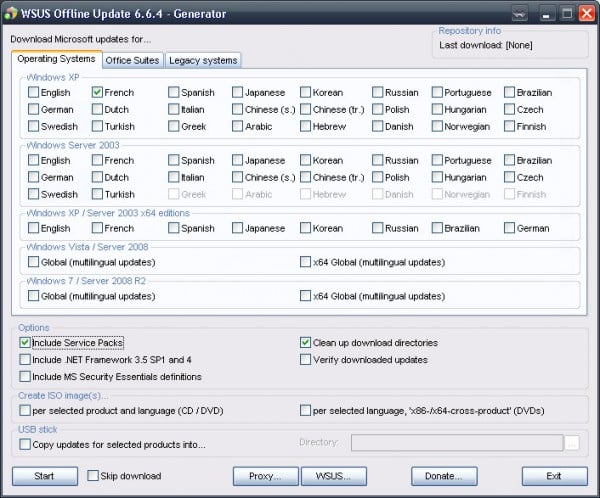Click the Donate... button
The height and width of the screenshot is (498, 600).
coord(444,476)
